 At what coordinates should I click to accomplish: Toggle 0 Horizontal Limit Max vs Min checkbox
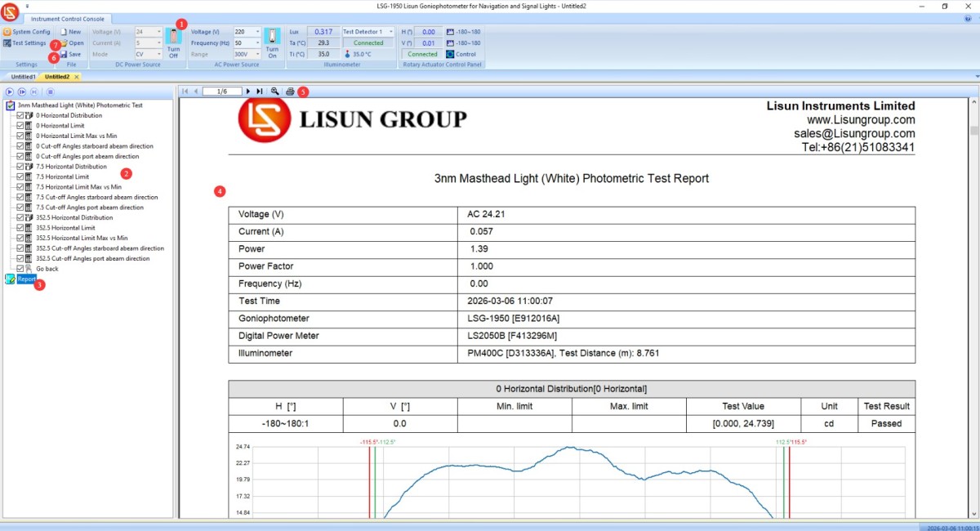(x=20, y=136)
